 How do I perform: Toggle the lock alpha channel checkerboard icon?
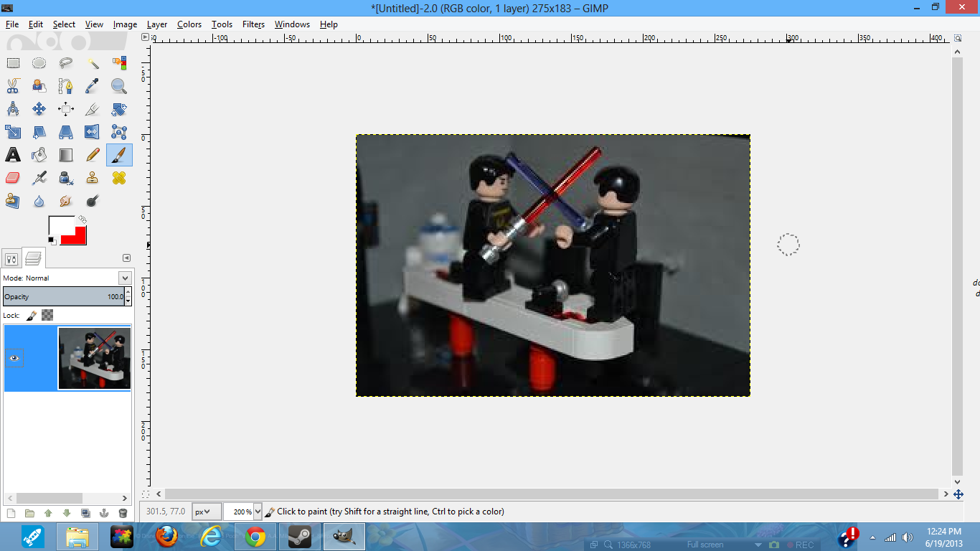47,315
